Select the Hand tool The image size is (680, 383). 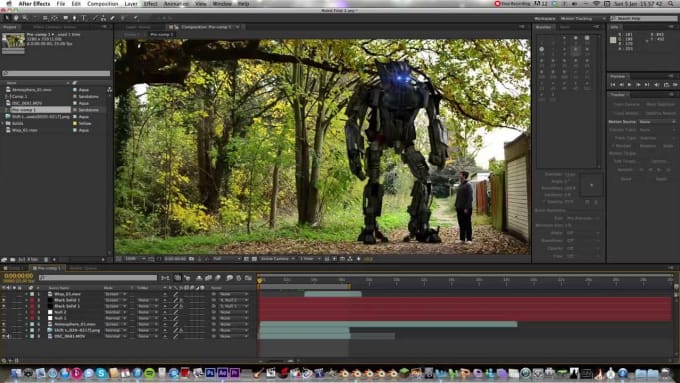(x=16, y=18)
